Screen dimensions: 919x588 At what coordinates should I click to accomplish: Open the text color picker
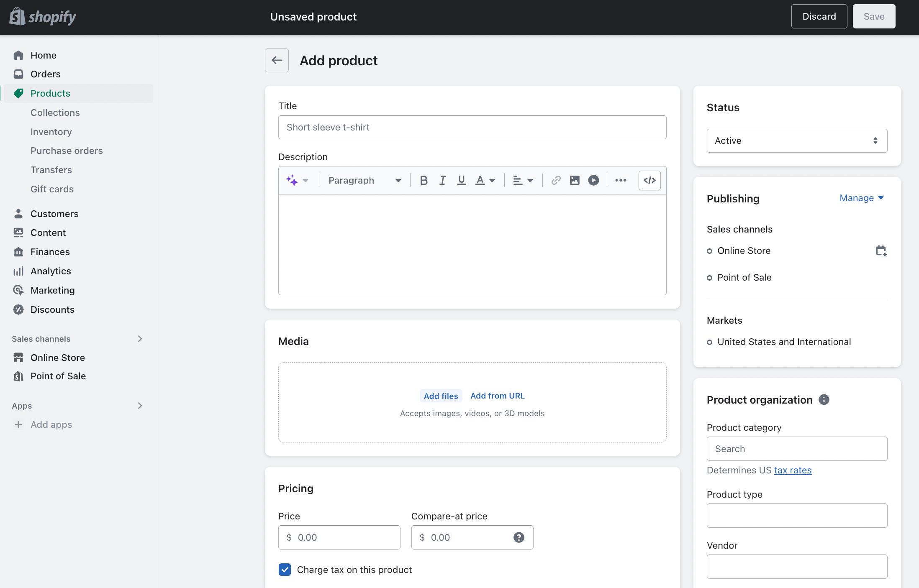click(x=485, y=180)
